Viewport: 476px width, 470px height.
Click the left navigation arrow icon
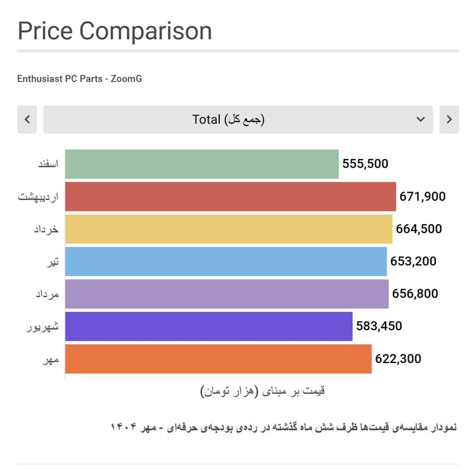click(28, 120)
